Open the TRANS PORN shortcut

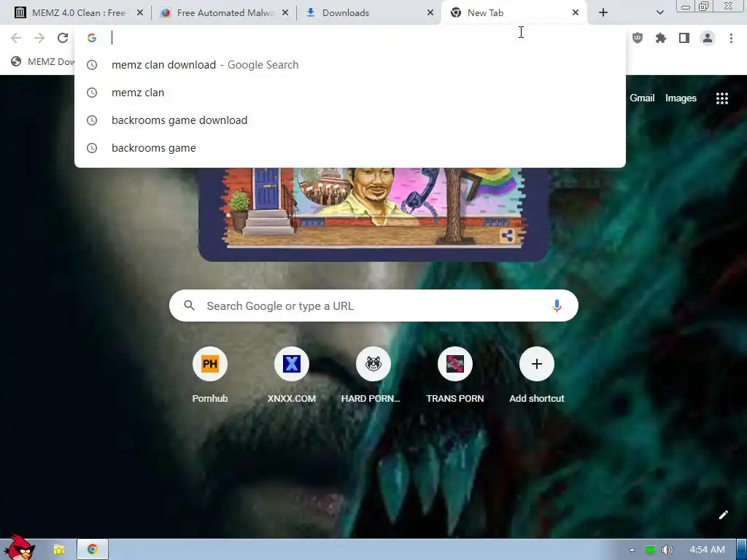tap(455, 376)
